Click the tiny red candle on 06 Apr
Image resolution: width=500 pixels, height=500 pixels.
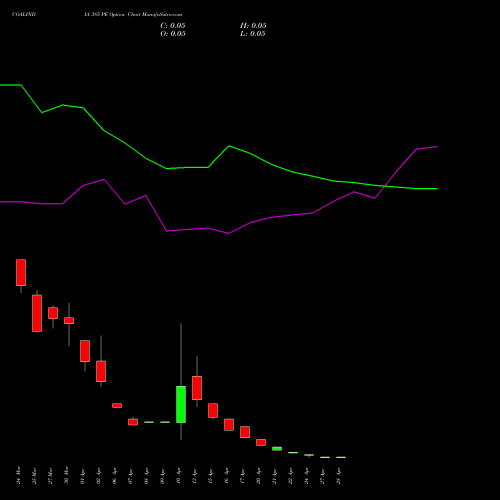coord(117,405)
